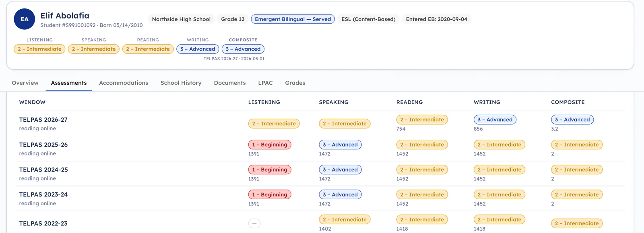Select the Assessments tab
Screen dimensions: 644x233
tap(69, 83)
